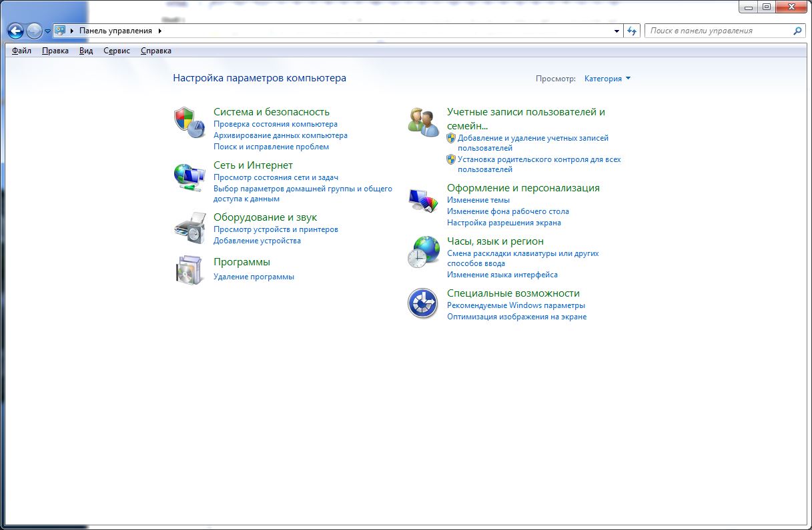Click Удаление программы link
The height and width of the screenshot is (530, 812).
click(x=254, y=277)
